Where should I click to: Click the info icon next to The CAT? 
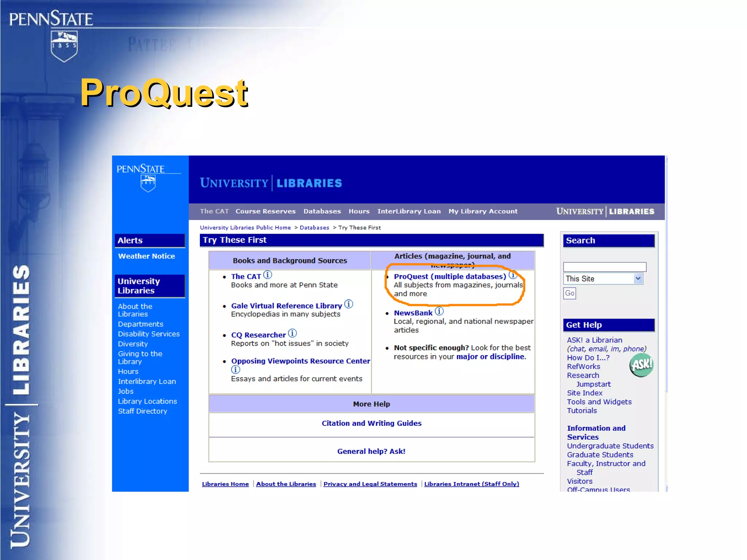click(x=268, y=275)
